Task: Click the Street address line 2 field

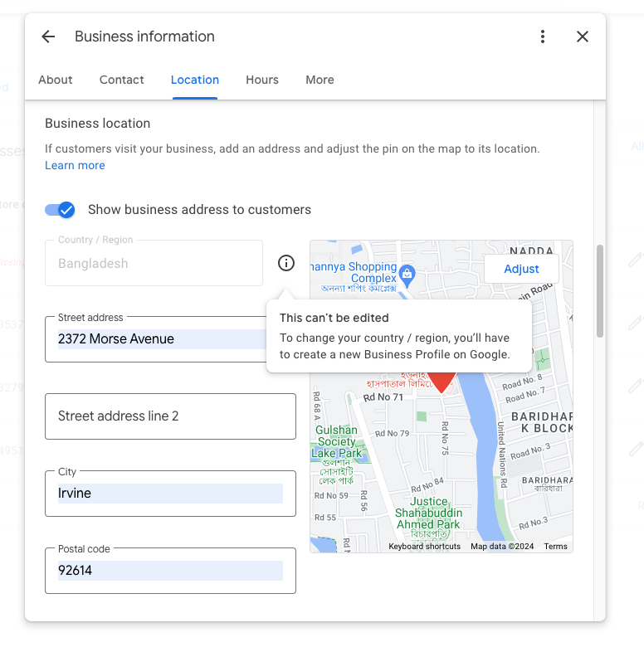Action: coord(171,416)
